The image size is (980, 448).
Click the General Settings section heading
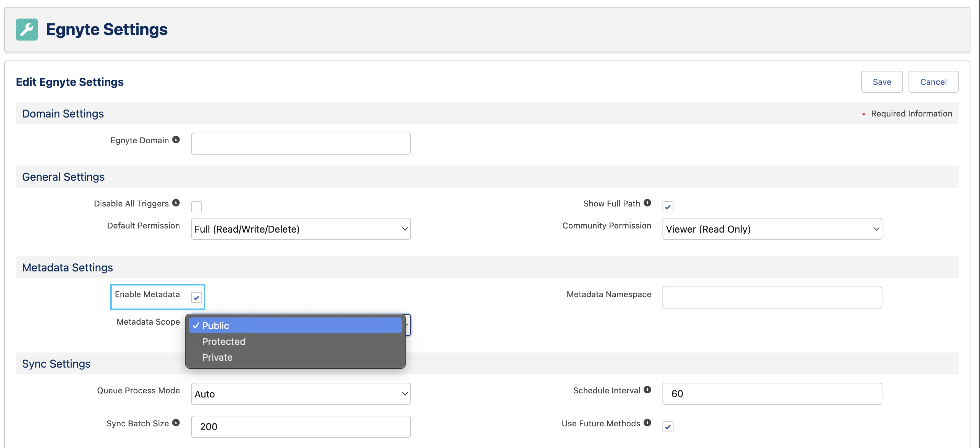[63, 177]
